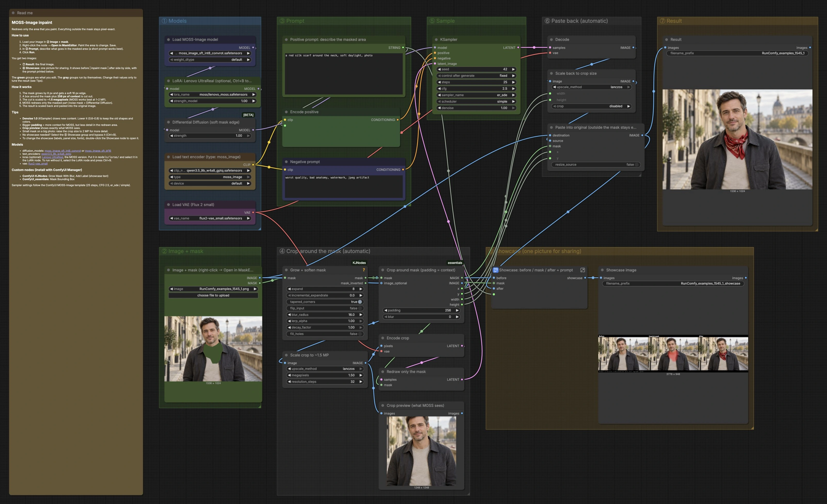The image size is (827, 504).
Task: Open the scheduler combo set to simple
Action: pos(476,101)
